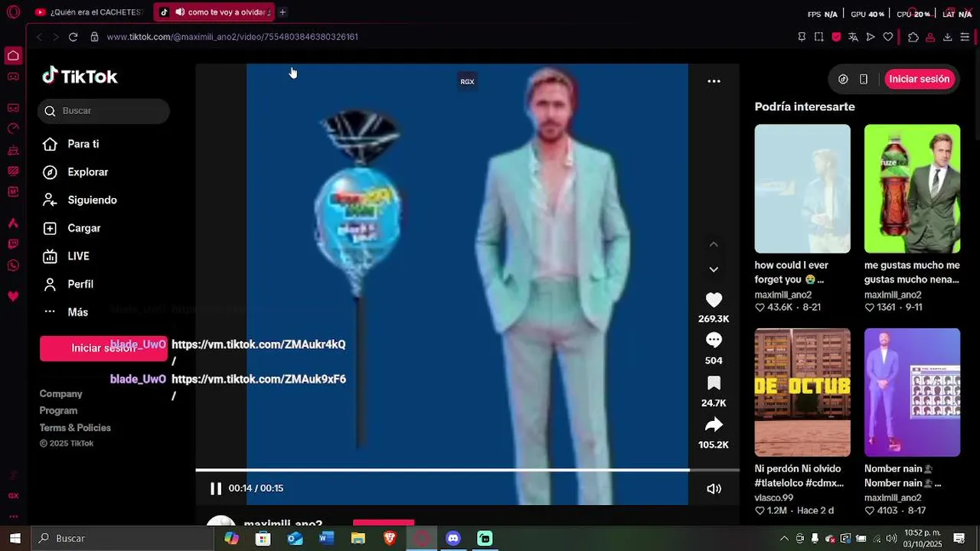The image size is (980, 551).
Task: Like the video with the heart icon
Action: click(x=714, y=300)
